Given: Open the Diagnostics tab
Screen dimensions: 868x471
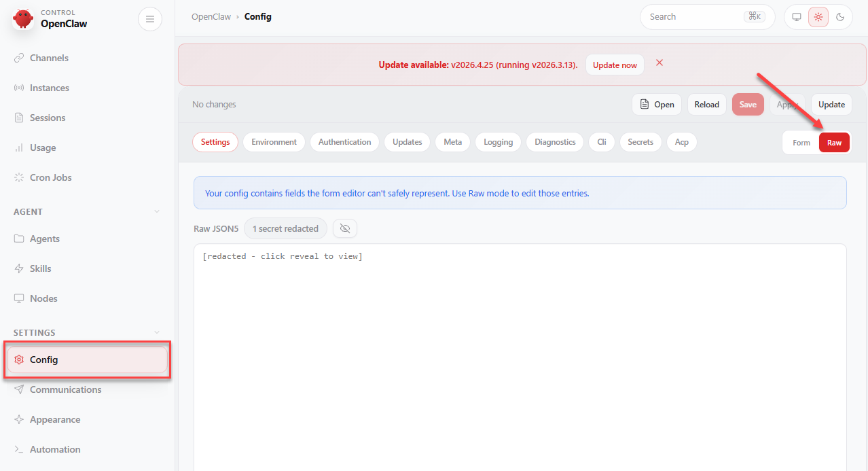Looking at the screenshot, I should (555, 142).
